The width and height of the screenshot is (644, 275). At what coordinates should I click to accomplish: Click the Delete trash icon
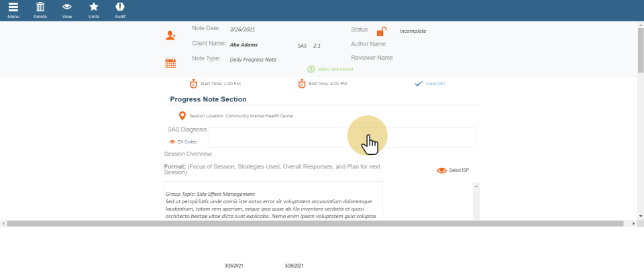pos(40,7)
